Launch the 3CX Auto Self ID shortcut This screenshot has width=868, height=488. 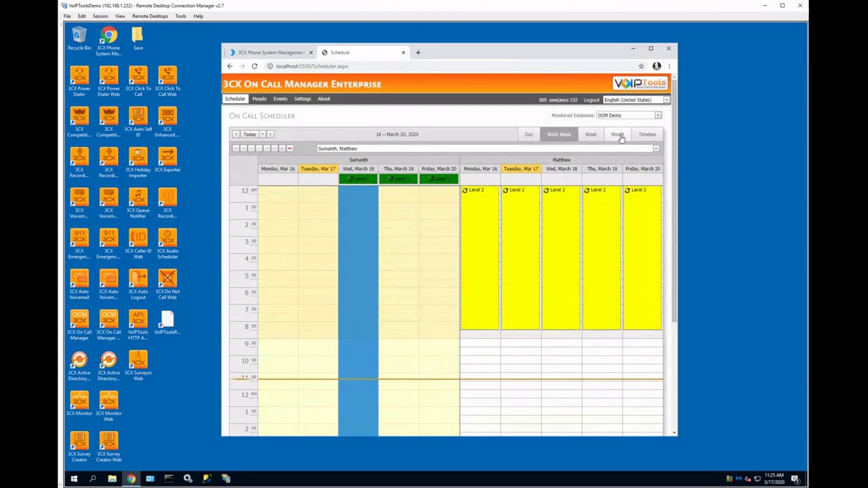click(x=138, y=122)
